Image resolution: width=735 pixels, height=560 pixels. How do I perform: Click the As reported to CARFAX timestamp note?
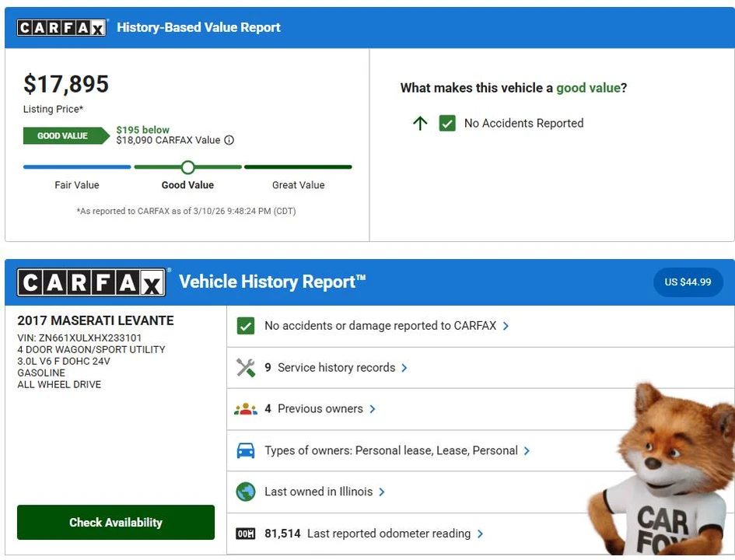(x=186, y=212)
